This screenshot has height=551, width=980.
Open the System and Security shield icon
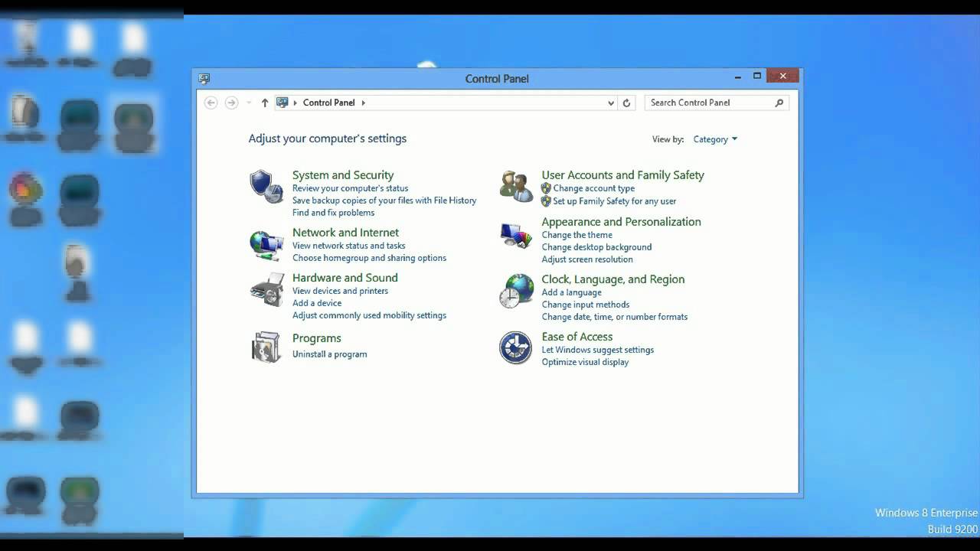(266, 187)
